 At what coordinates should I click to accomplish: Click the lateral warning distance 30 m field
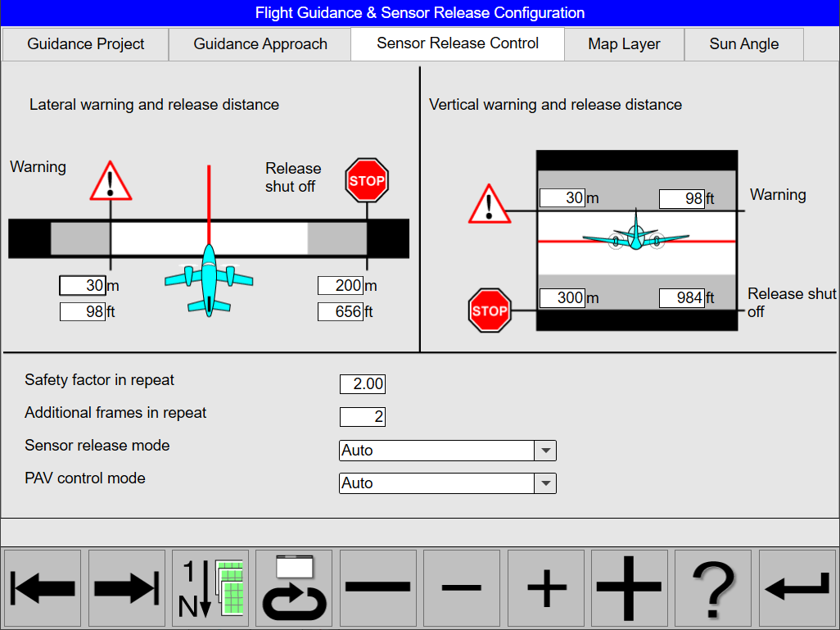[83, 285]
